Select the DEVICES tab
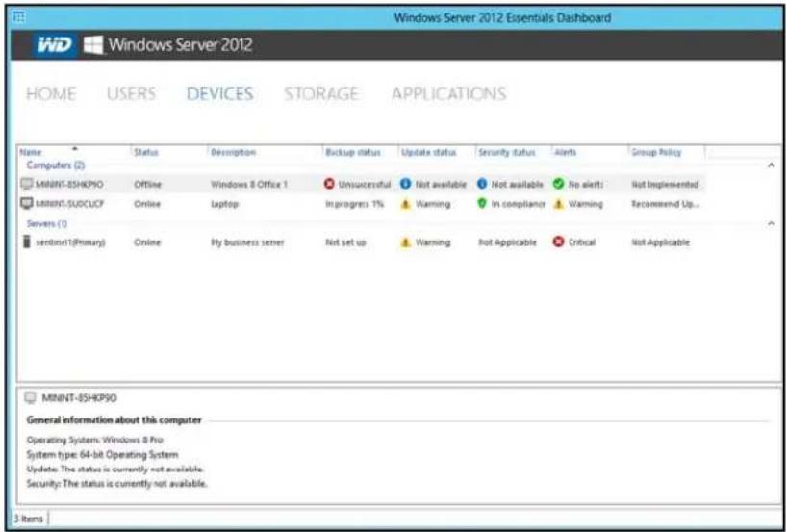786x532 pixels. 219,93
